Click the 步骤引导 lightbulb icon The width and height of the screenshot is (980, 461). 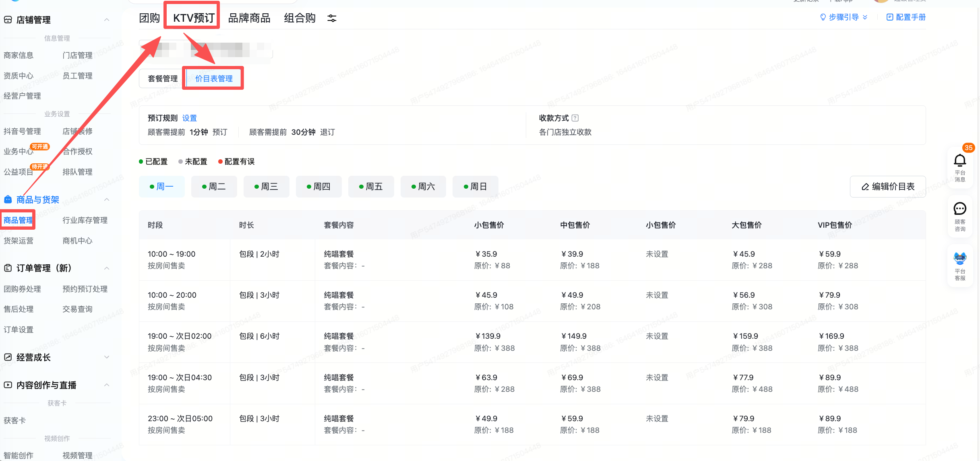tap(823, 17)
